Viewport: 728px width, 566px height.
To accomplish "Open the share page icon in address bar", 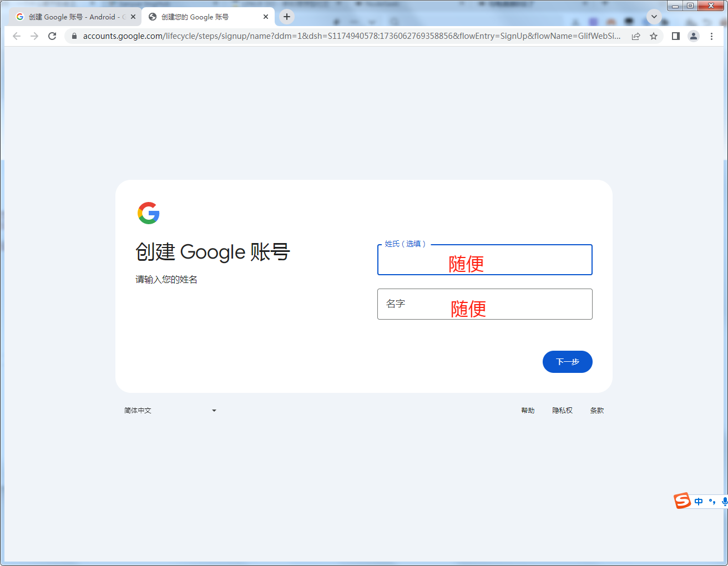I will tap(636, 36).
